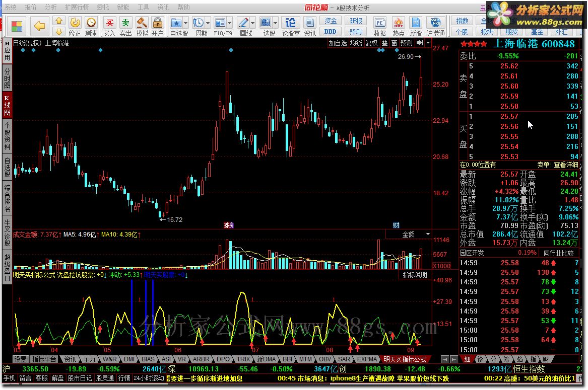Click the 研报 research report button

point(356,21)
